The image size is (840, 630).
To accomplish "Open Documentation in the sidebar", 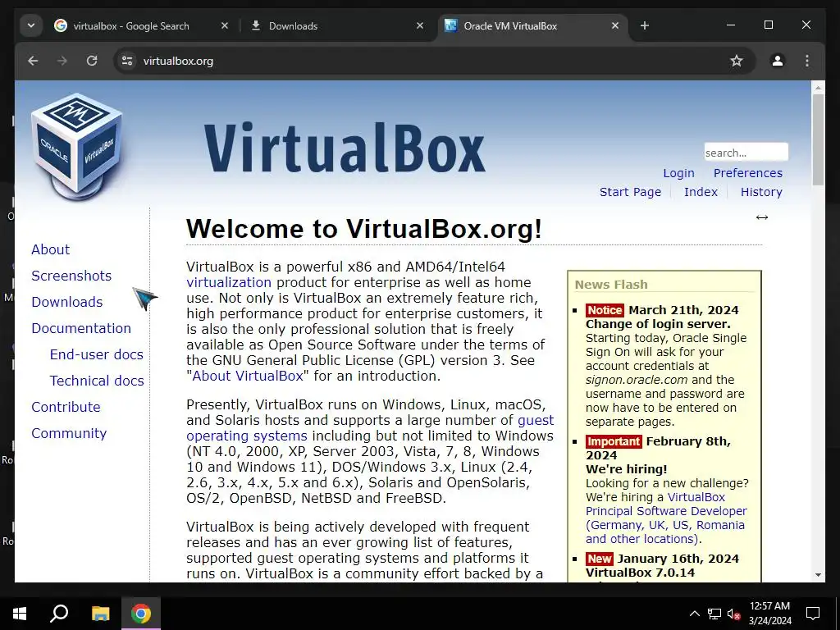I will 81,328.
